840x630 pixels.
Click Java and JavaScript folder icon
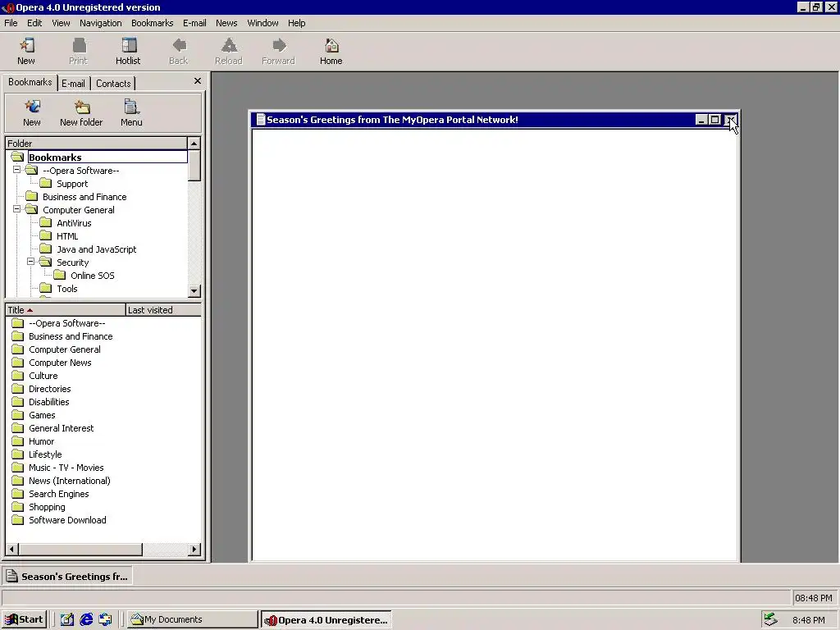pos(46,249)
